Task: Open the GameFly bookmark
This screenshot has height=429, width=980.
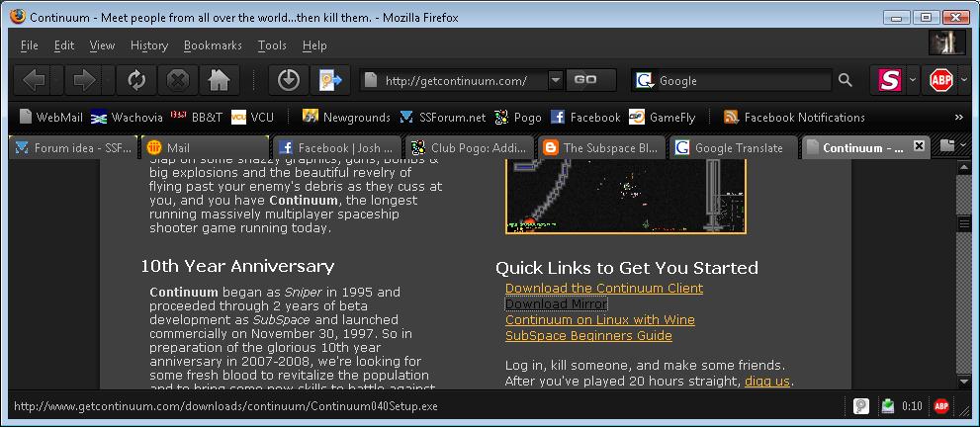Action: coord(662,118)
